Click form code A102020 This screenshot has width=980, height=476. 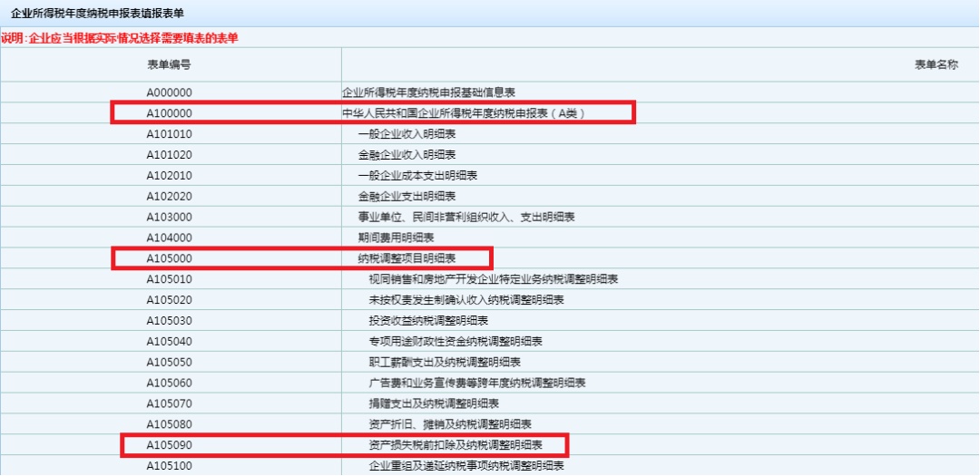(170, 196)
